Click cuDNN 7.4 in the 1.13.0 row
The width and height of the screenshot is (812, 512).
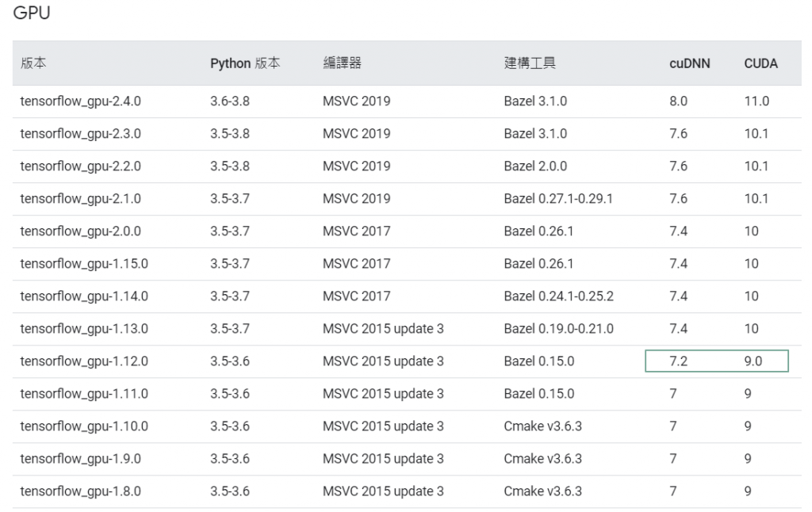pyautogui.click(x=678, y=329)
